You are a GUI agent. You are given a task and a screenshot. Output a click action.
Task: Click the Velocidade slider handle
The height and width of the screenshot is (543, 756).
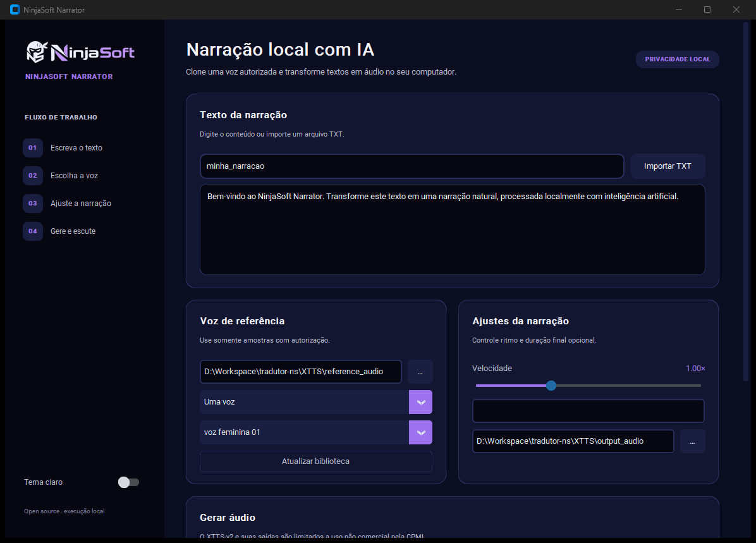[551, 386]
